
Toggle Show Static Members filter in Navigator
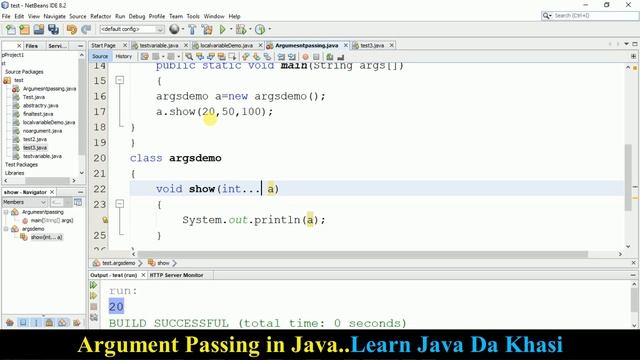(36, 322)
